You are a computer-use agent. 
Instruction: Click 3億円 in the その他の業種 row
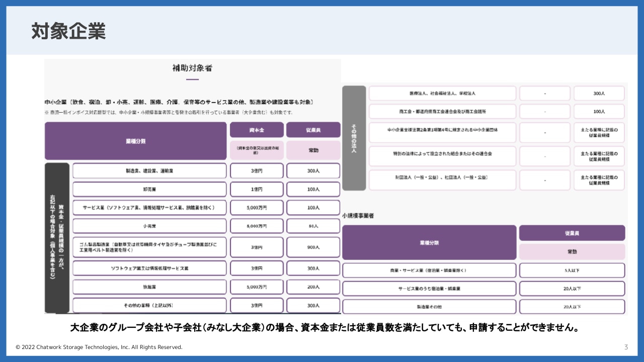(x=257, y=306)
